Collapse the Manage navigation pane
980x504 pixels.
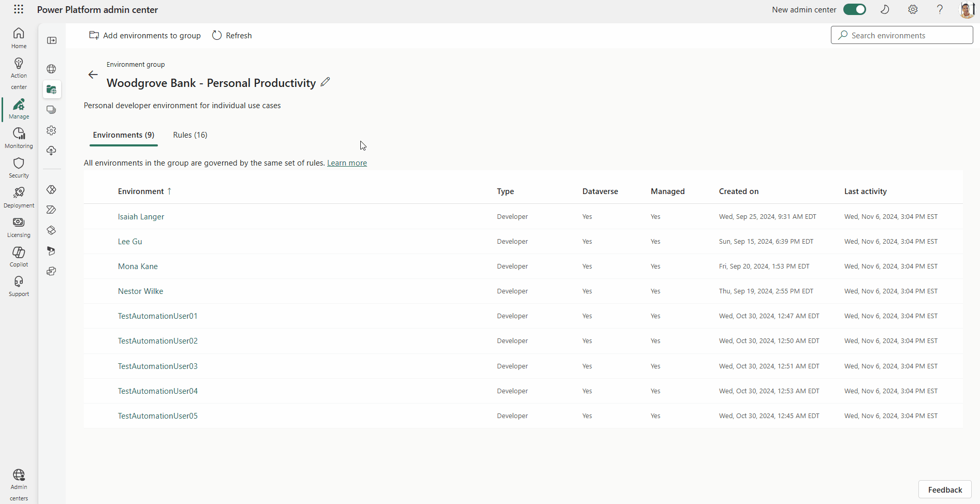tap(52, 40)
